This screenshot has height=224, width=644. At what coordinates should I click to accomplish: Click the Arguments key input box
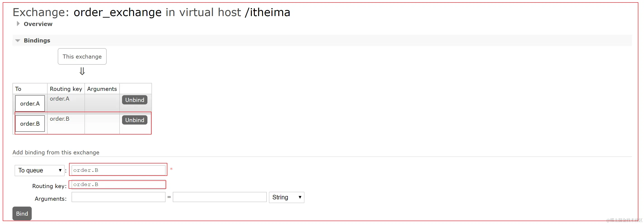pyautogui.click(x=118, y=197)
